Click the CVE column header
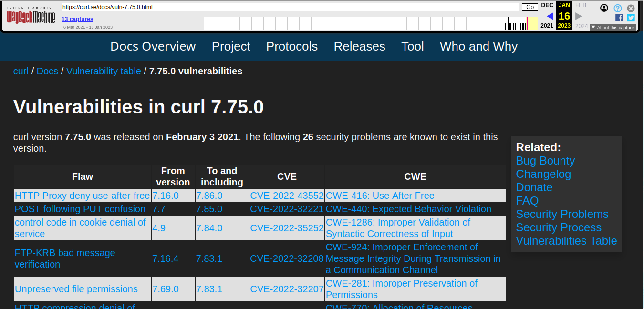The height and width of the screenshot is (309, 644). click(x=287, y=176)
